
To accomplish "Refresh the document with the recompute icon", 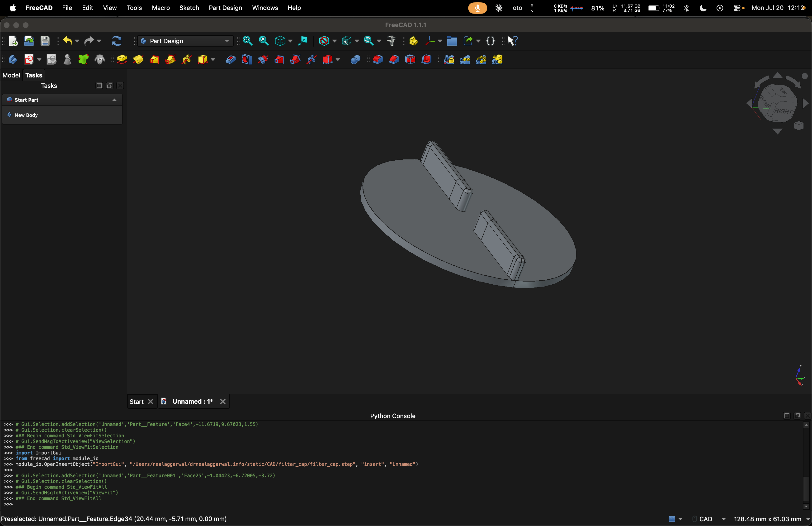I will (x=117, y=41).
